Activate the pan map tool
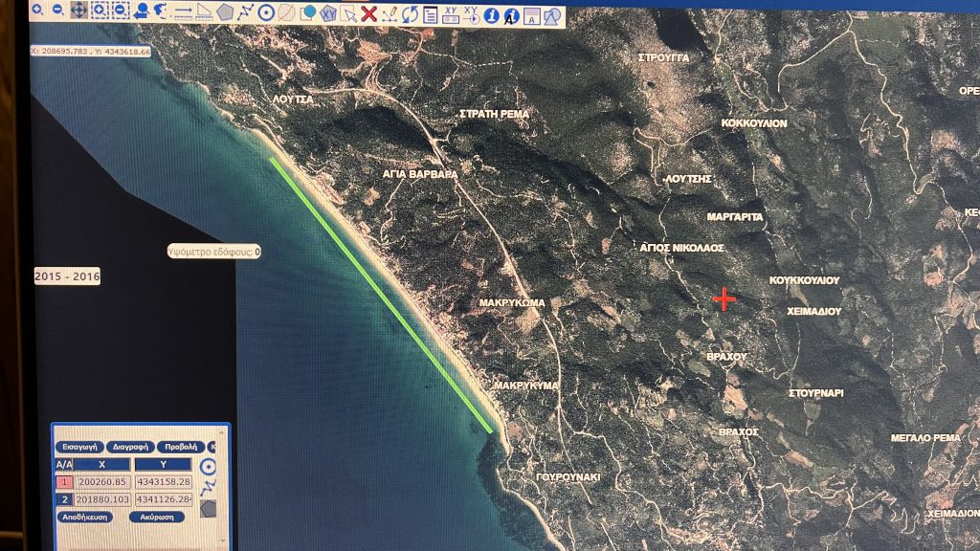This screenshot has height=551, width=980. click(x=78, y=11)
